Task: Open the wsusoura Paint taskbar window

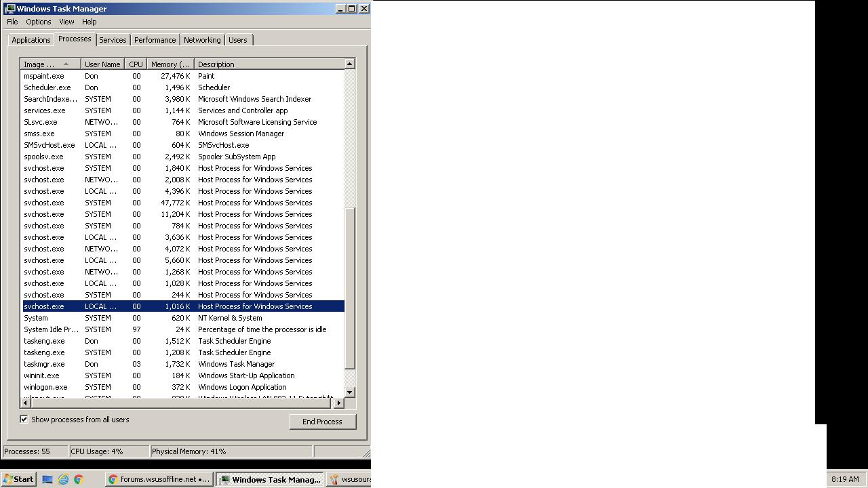Action: point(349,479)
